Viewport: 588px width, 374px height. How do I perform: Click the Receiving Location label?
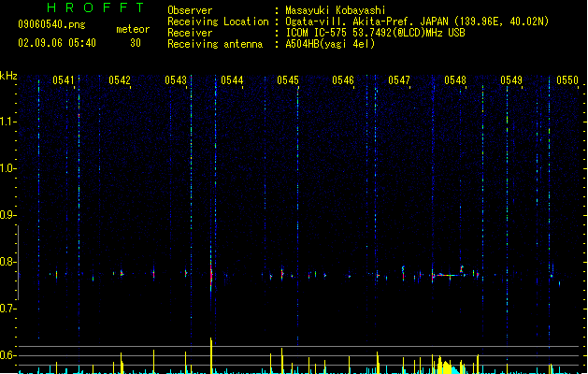point(218,22)
